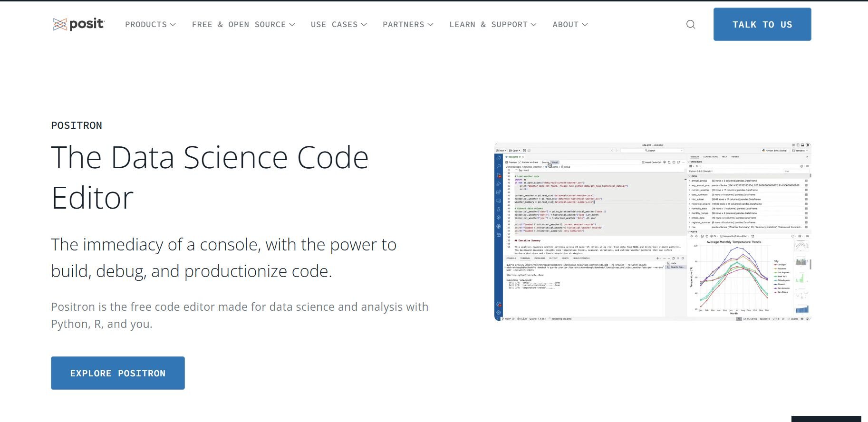This screenshot has height=422, width=868.
Task: Expand the Products dropdown menu
Action: (150, 25)
